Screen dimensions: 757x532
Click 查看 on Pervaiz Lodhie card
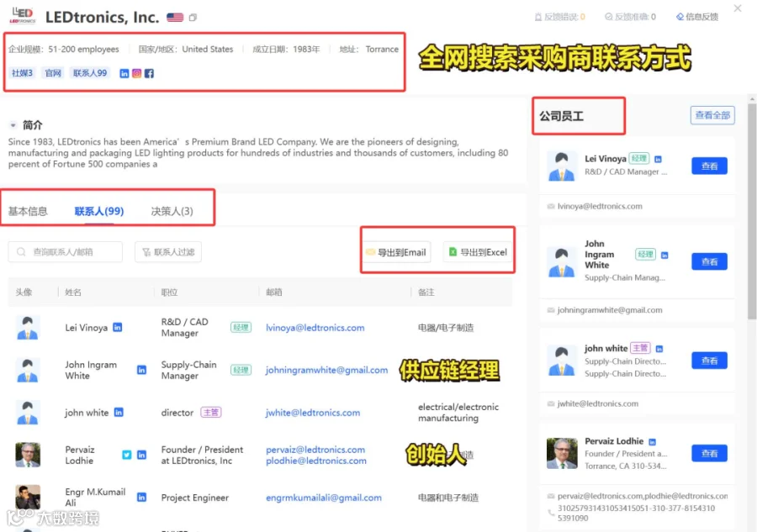(x=709, y=453)
